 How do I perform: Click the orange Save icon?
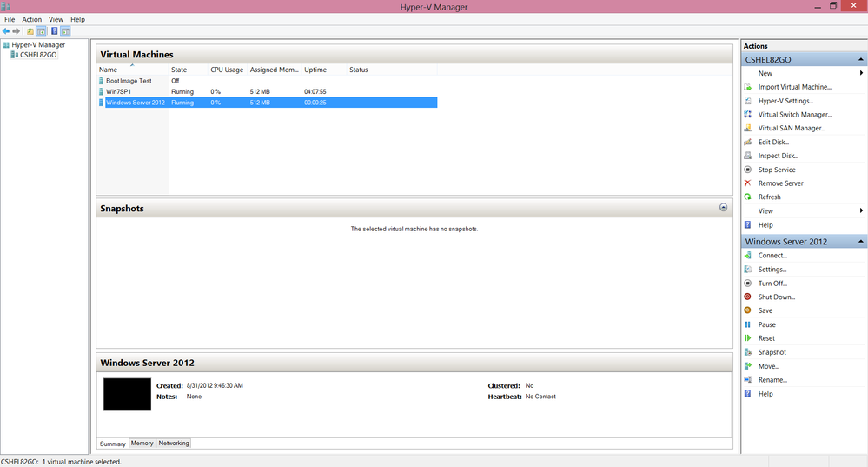click(748, 310)
